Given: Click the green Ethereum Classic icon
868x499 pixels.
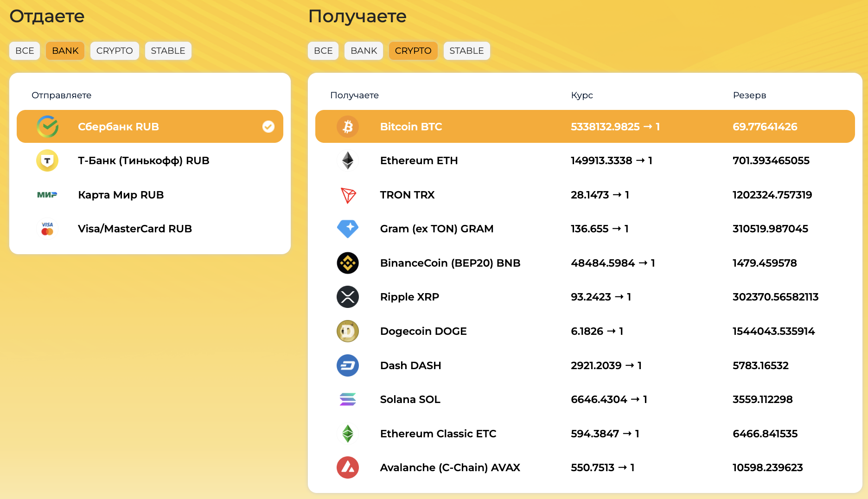Looking at the screenshot, I should pyautogui.click(x=348, y=434).
